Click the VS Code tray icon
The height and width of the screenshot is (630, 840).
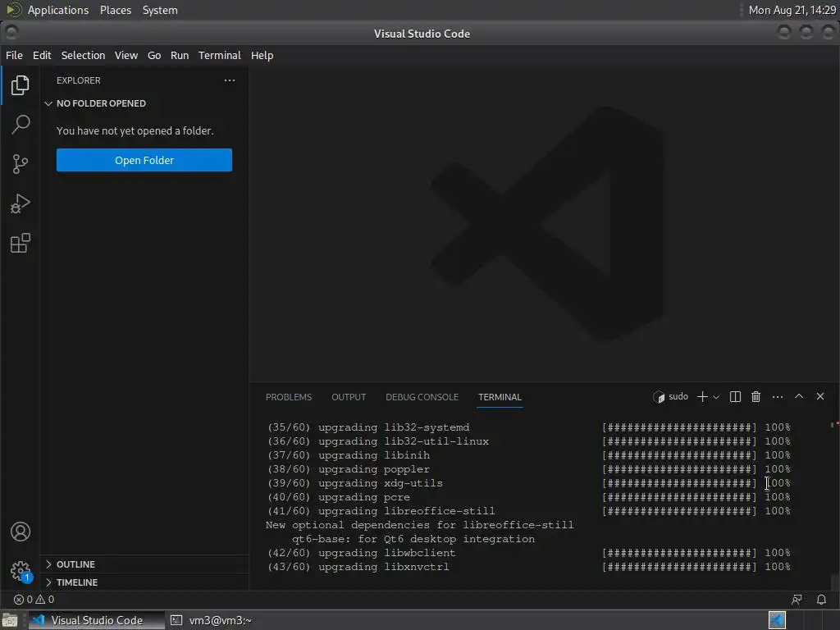(777, 620)
